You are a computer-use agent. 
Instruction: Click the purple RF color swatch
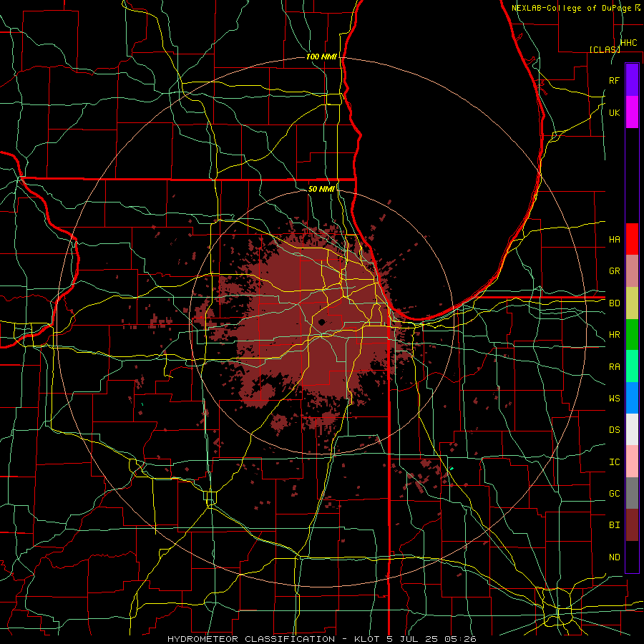(x=632, y=80)
